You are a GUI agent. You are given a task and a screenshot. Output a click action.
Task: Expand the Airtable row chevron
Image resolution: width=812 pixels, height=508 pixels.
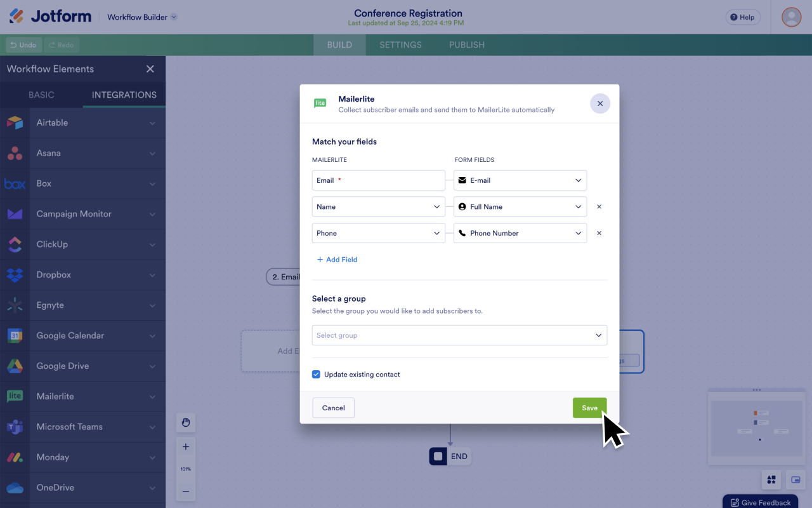click(x=152, y=123)
